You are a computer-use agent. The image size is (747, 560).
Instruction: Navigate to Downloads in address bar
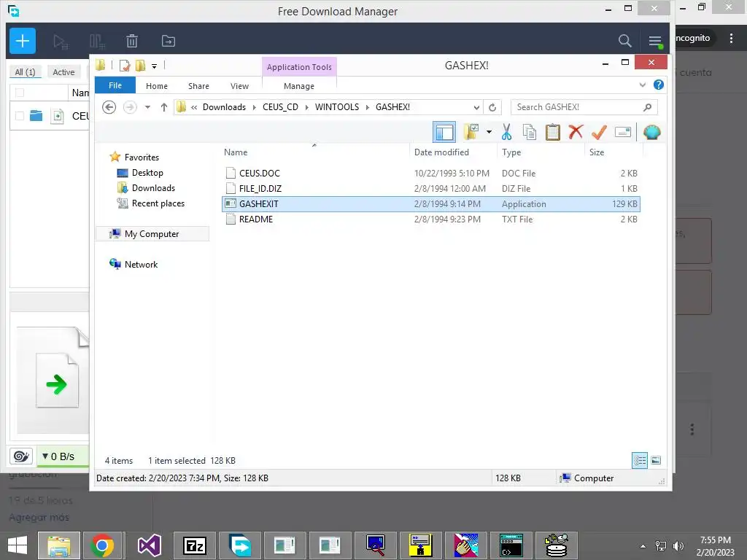tap(224, 107)
